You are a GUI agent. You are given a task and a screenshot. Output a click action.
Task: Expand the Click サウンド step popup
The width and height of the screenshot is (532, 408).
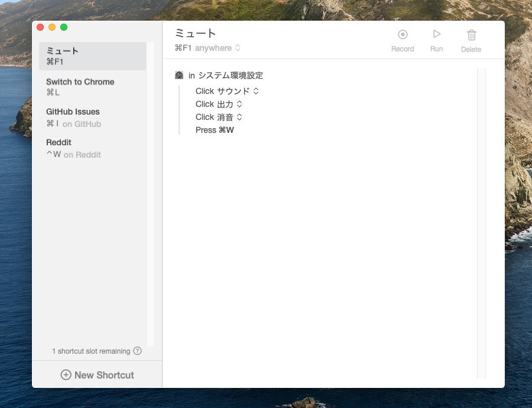(256, 91)
